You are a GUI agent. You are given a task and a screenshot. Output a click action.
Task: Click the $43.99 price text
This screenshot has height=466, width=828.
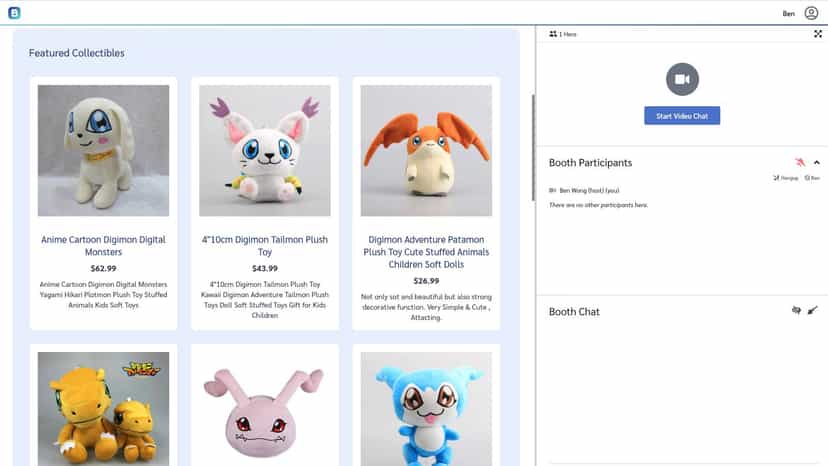point(265,268)
